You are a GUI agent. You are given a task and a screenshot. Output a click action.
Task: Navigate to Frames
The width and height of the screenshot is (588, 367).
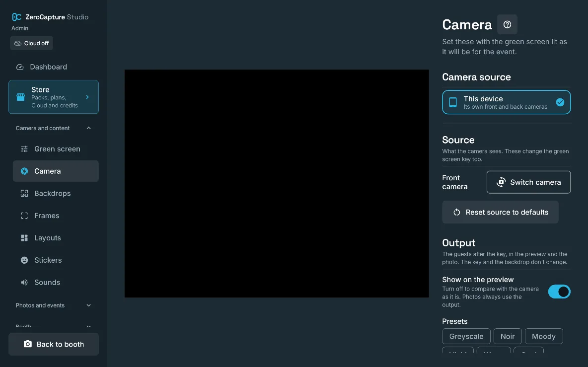pos(56,216)
